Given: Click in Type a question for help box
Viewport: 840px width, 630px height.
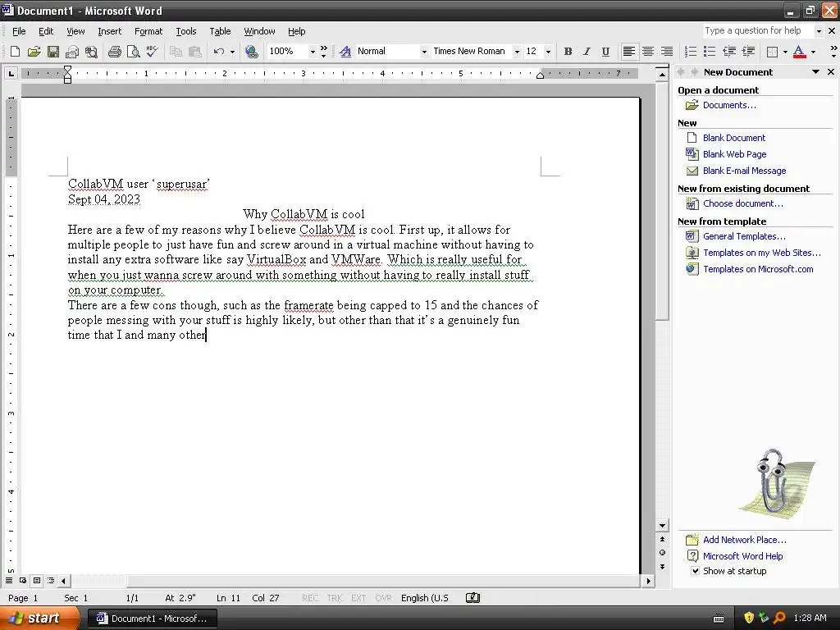Looking at the screenshot, I should point(757,30).
